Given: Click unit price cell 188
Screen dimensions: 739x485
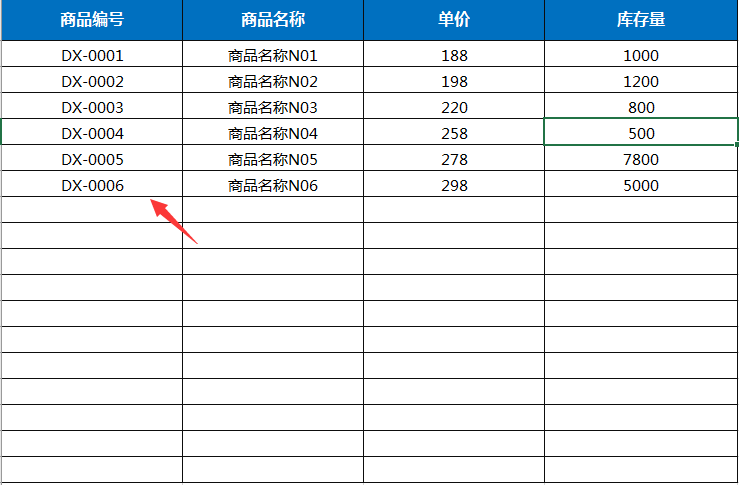Looking at the screenshot, I should (x=454, y=54).
